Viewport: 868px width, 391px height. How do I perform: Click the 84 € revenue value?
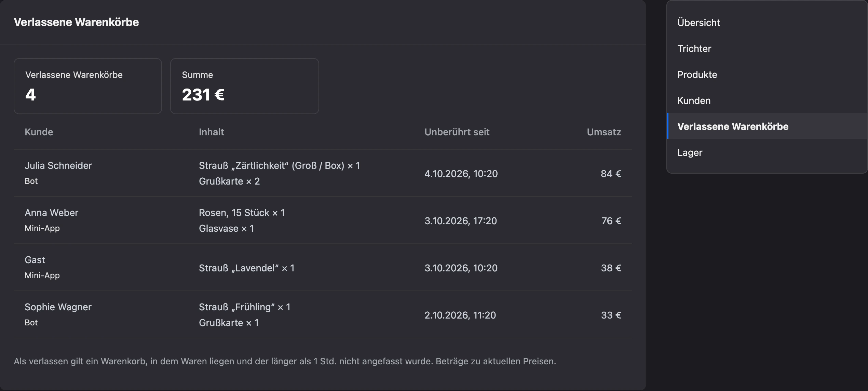(x=611, y=174)
